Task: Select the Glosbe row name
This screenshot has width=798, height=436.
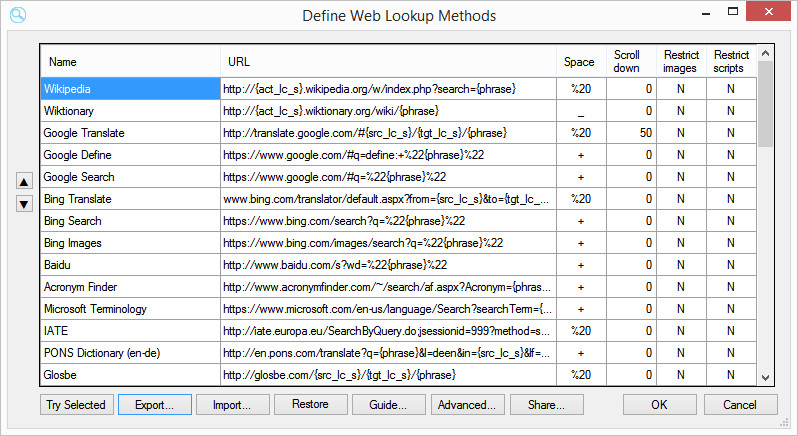Action: 130,374
